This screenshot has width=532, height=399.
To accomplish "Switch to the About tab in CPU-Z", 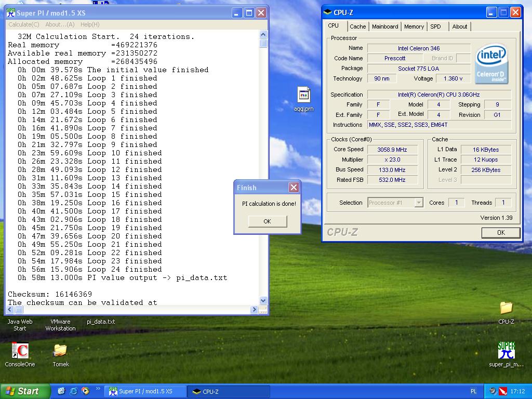I will pos(459,26).
